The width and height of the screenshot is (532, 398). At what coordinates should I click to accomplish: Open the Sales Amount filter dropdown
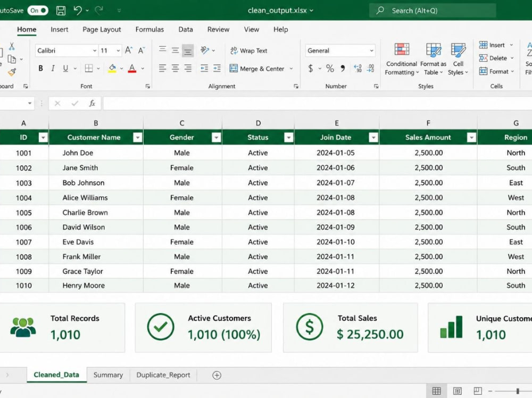pos(471,137)
